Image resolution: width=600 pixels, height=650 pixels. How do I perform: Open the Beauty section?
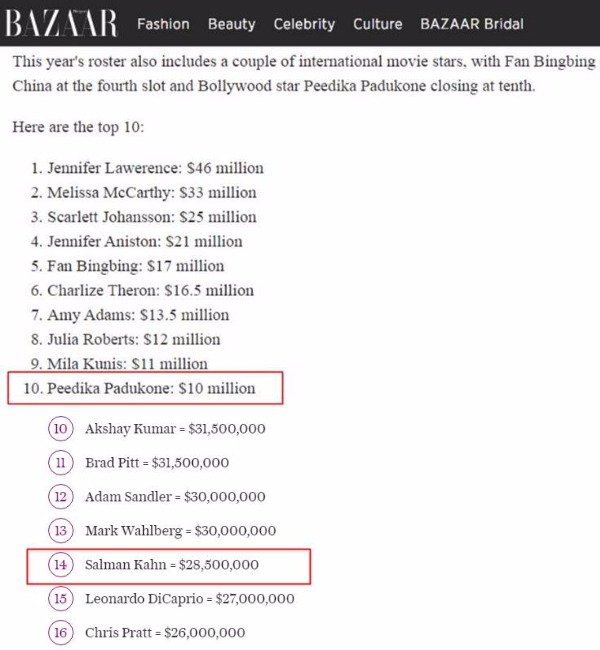pyautogui.click(x=231, y=24)
